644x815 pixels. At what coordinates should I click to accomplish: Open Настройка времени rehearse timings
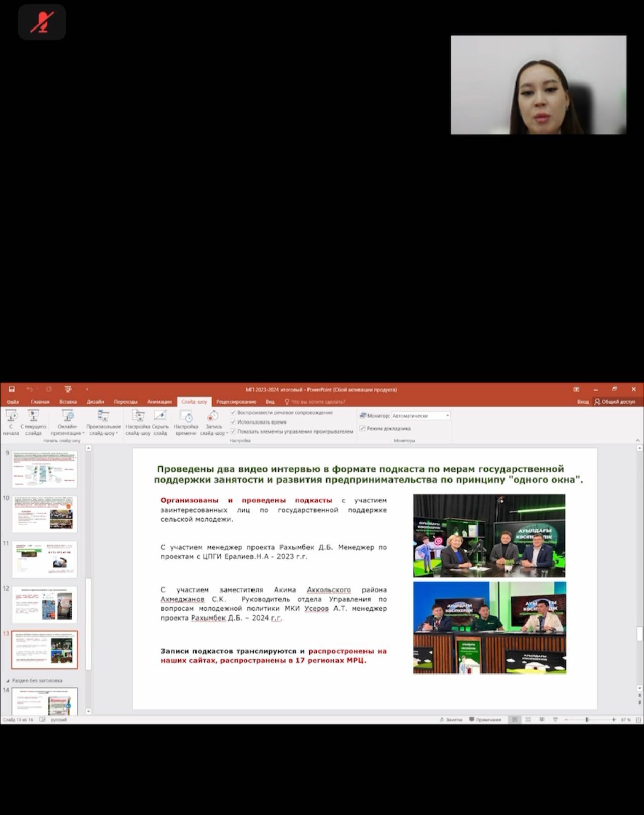click(185, 422)
